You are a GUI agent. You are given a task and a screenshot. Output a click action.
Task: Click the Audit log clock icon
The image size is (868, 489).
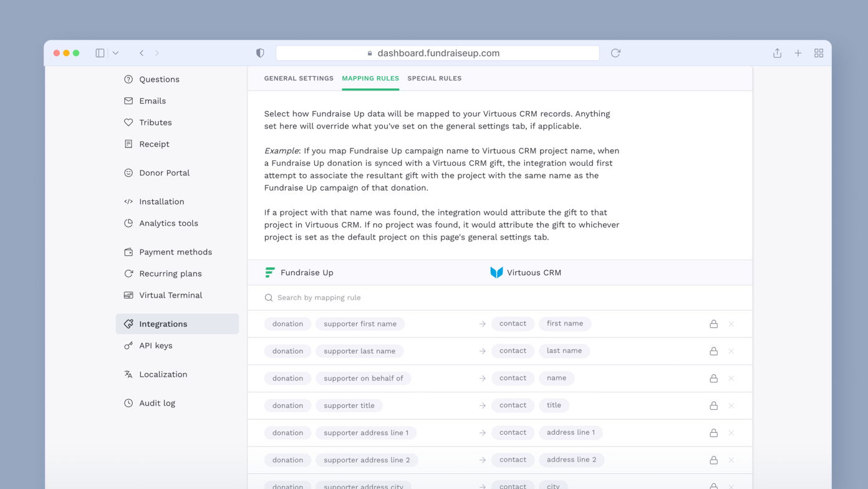127,403
